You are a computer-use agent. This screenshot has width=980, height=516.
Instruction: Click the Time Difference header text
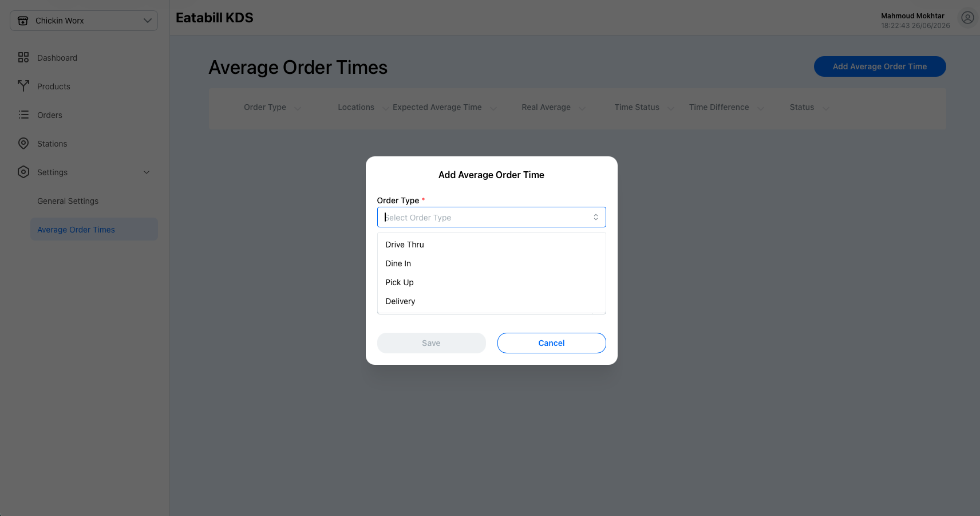point(719,107)
